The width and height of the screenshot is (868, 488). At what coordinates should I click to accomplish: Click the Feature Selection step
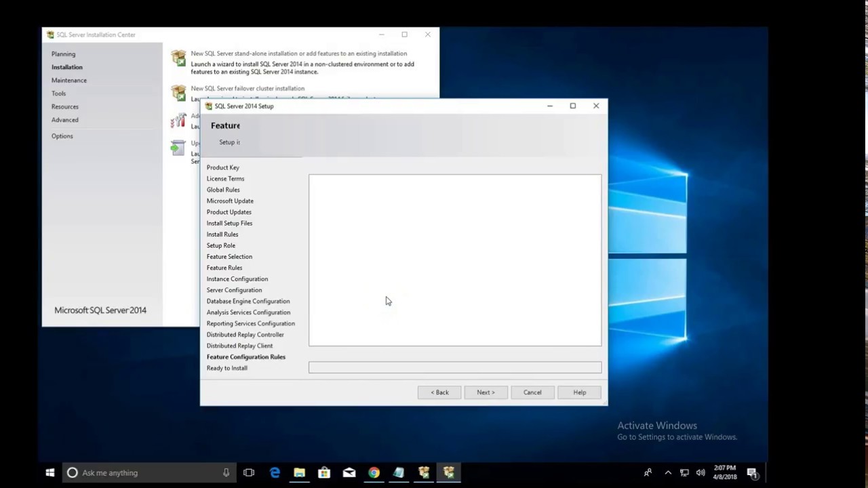[229, 257]
